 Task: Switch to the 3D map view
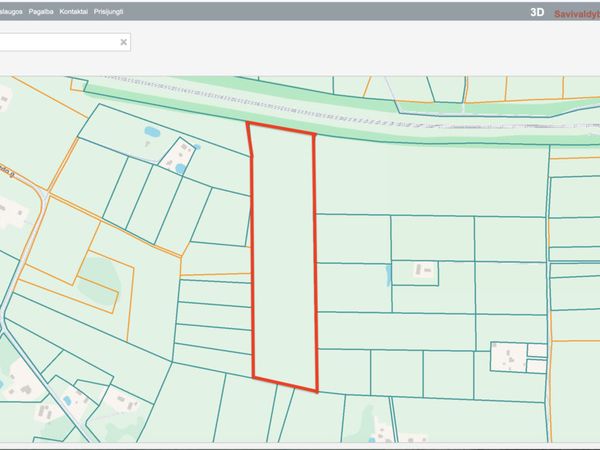tap(537, 13)
